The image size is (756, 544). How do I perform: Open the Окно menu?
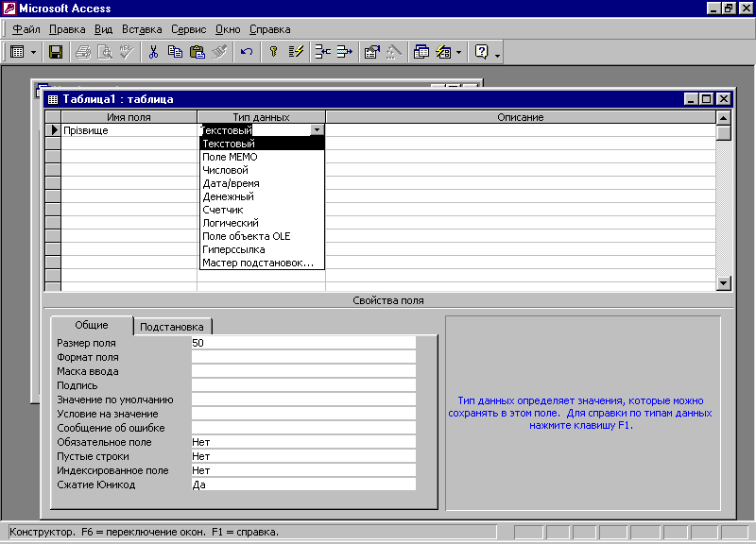point(228,29)
